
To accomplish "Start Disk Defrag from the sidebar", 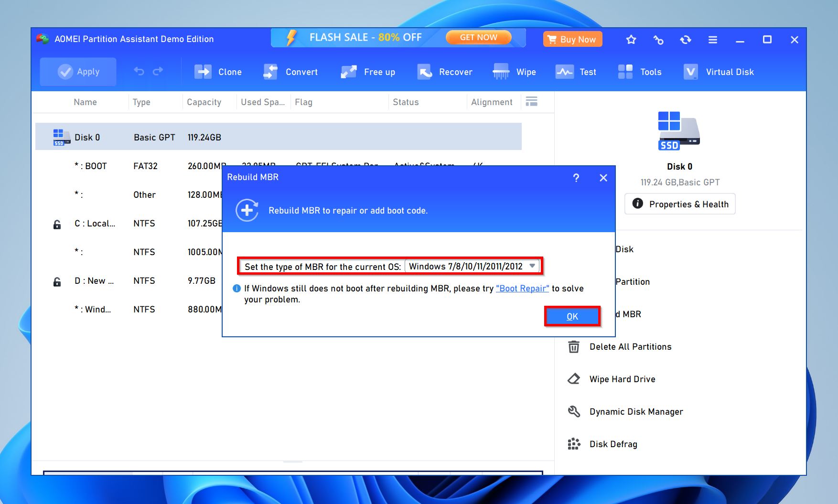I will coord(613,444).
